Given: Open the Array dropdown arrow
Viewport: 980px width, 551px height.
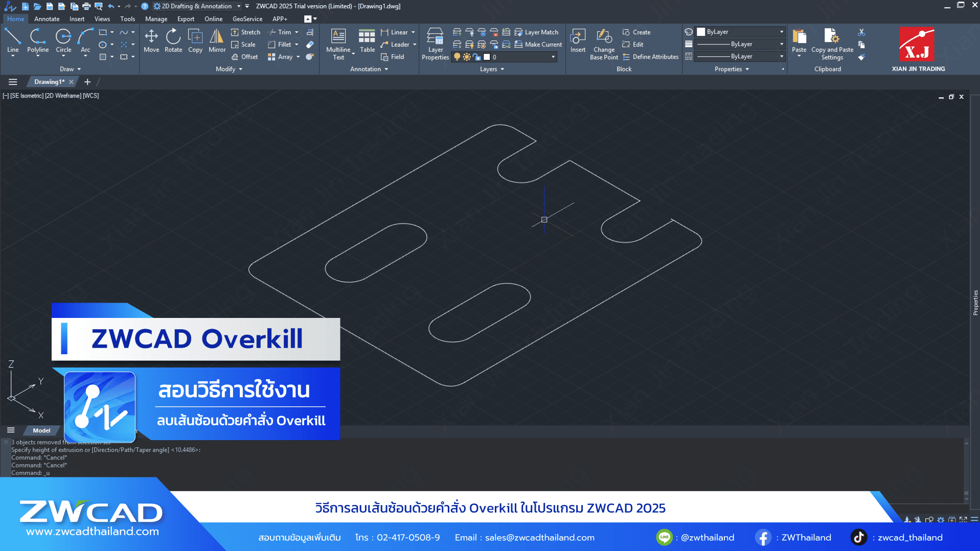Looking at the screenshot, I should pos(298,57).
